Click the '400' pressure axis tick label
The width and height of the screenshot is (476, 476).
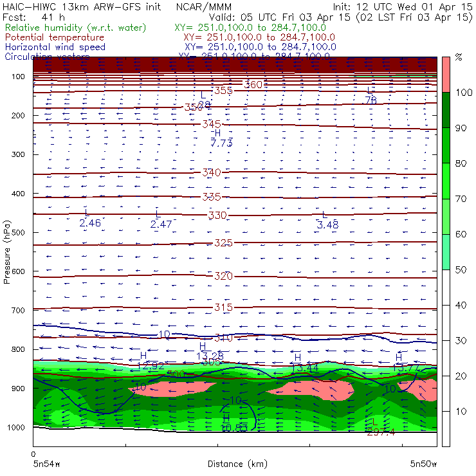coord(18,194)
